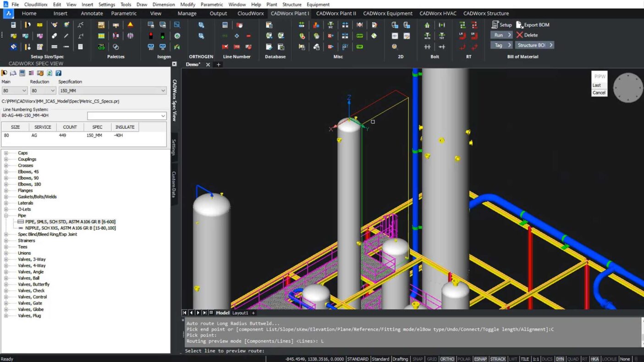The width and height of the screenshot is (644, 362).
Task: Click the blue plus icon in Line Number panel
Action: coord(237,36)
